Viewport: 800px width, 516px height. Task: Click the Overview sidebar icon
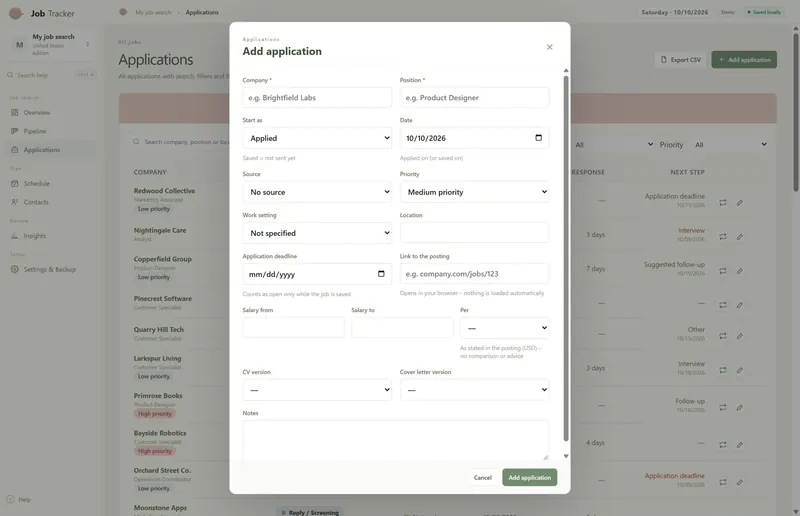[x=14, y=112]
